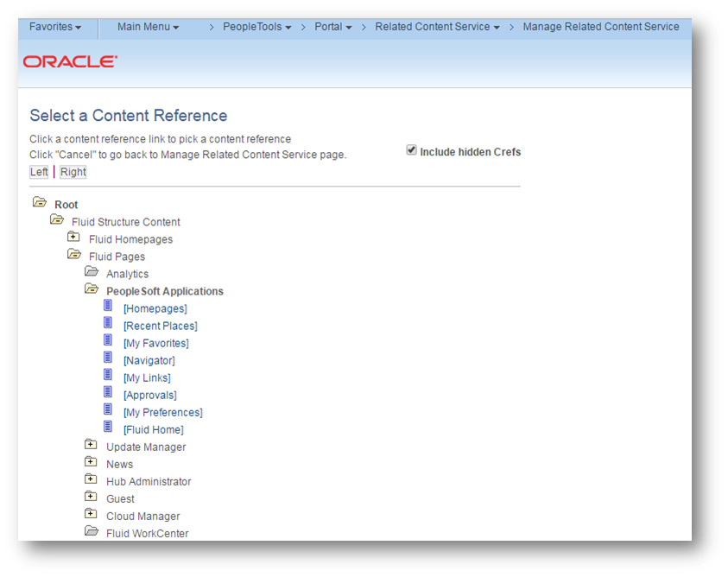Open the Main Menu dropdown
Image resolution: width=728 pixels, height=577 pixels.
point(148,27)
